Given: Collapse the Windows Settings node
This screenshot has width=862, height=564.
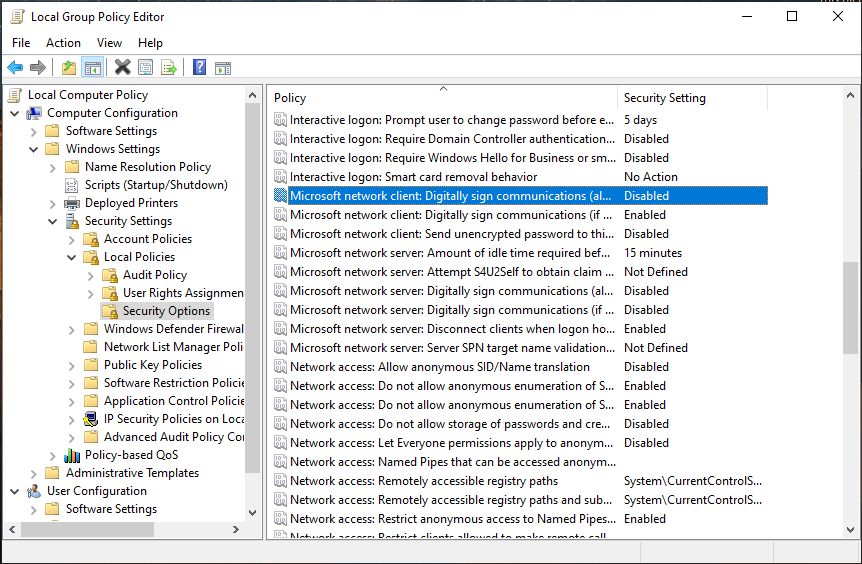Looking at the screenshot, I should pyautogui.click(x=34, y=150).
